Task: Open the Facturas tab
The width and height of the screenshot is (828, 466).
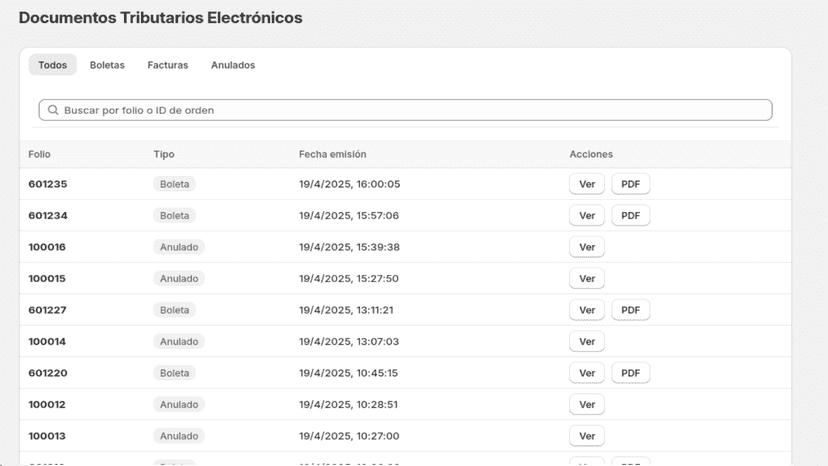Action: pos(167,65)
